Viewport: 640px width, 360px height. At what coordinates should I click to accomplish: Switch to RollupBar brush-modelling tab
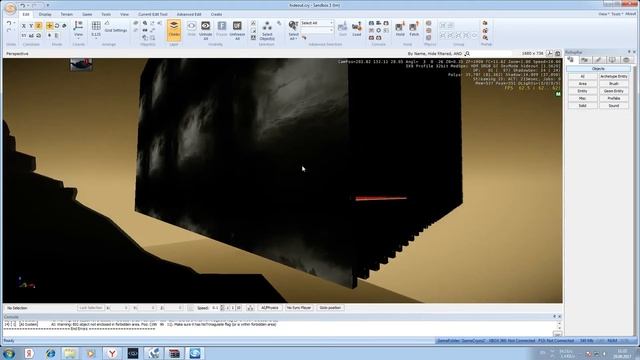(598, 60)
